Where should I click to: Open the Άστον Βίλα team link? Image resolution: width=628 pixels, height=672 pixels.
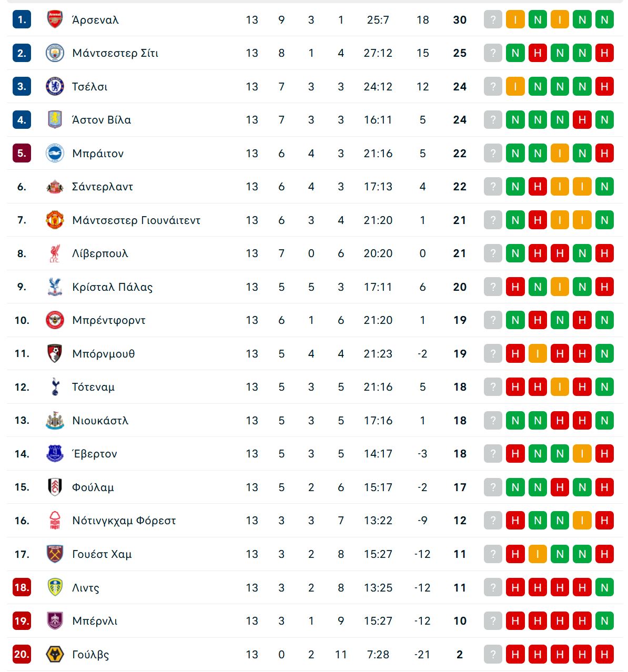(x=102, y=120)
